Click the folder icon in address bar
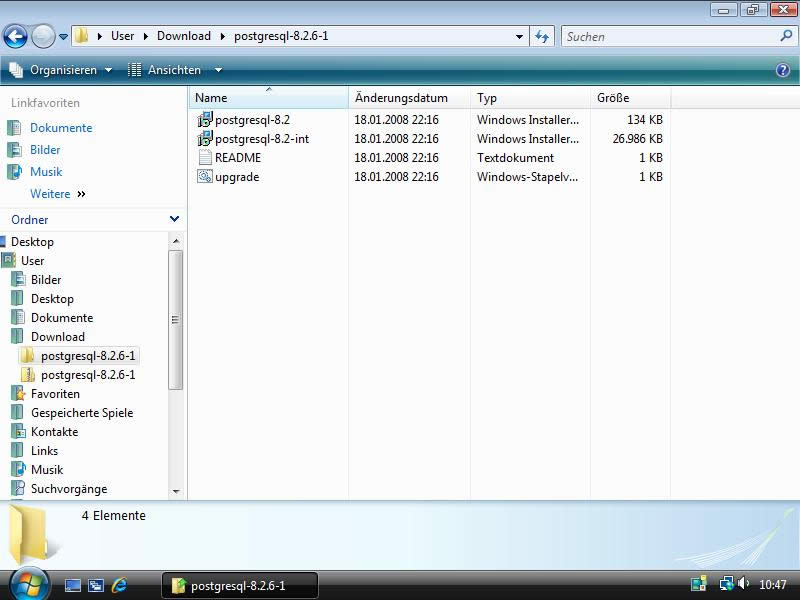This screenshot has width=800, height=600. 81,36
